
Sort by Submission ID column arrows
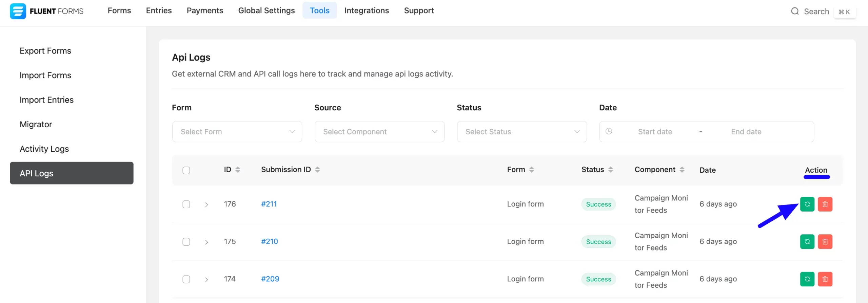[x=317, y=170]
